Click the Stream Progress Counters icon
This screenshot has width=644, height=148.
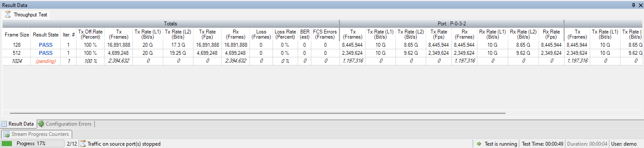coord(6,134)
